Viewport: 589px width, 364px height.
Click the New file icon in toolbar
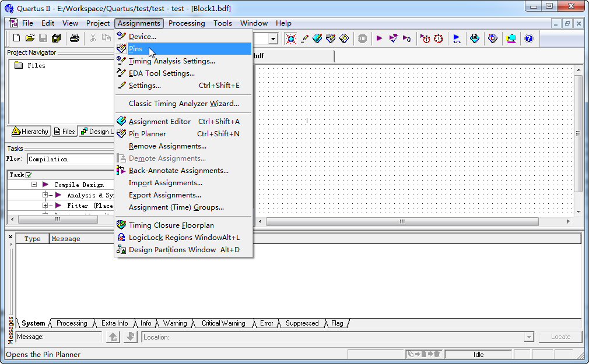[16, 38]
